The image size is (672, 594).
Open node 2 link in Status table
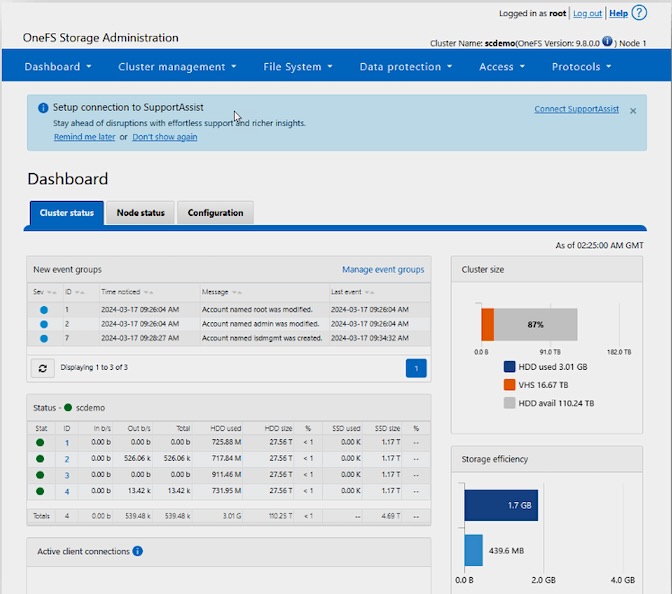tap(67, 459)
